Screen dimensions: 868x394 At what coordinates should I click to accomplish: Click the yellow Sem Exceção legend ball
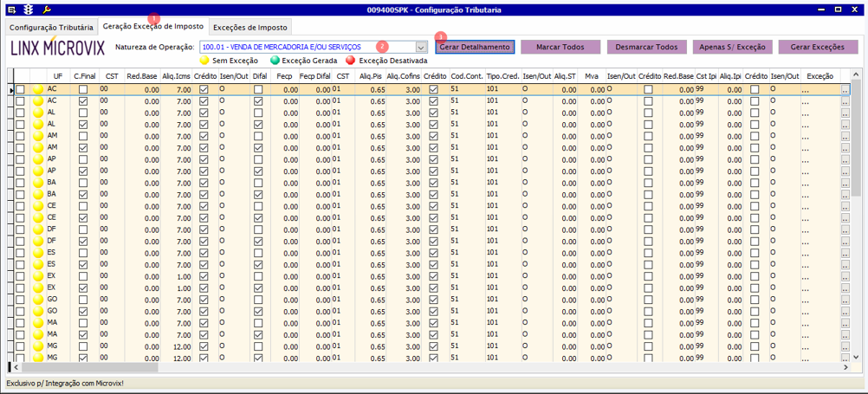coord(204,61)
